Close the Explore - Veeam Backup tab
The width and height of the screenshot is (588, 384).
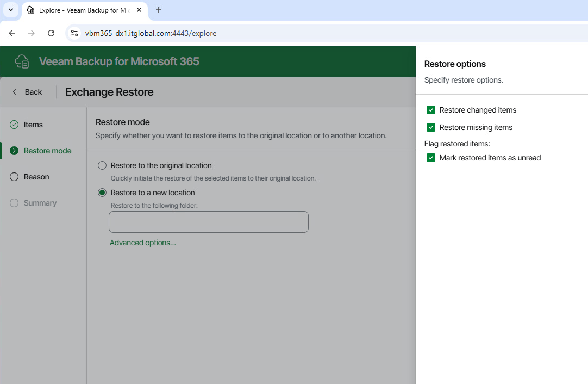coord(139,10)
